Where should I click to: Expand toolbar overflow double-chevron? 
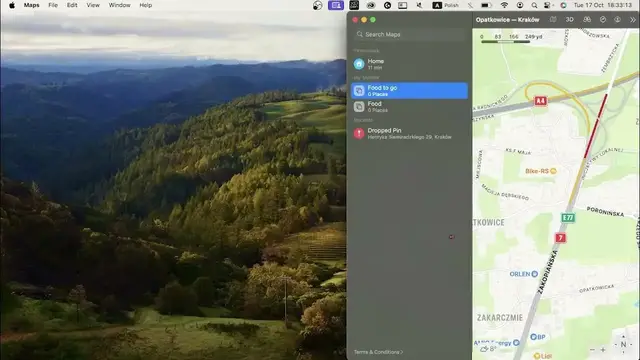633,20
